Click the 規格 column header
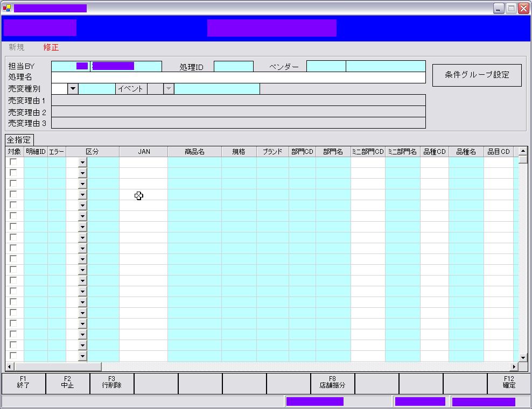532x409 pixels. pyautogui.click(x=239, y=152)
